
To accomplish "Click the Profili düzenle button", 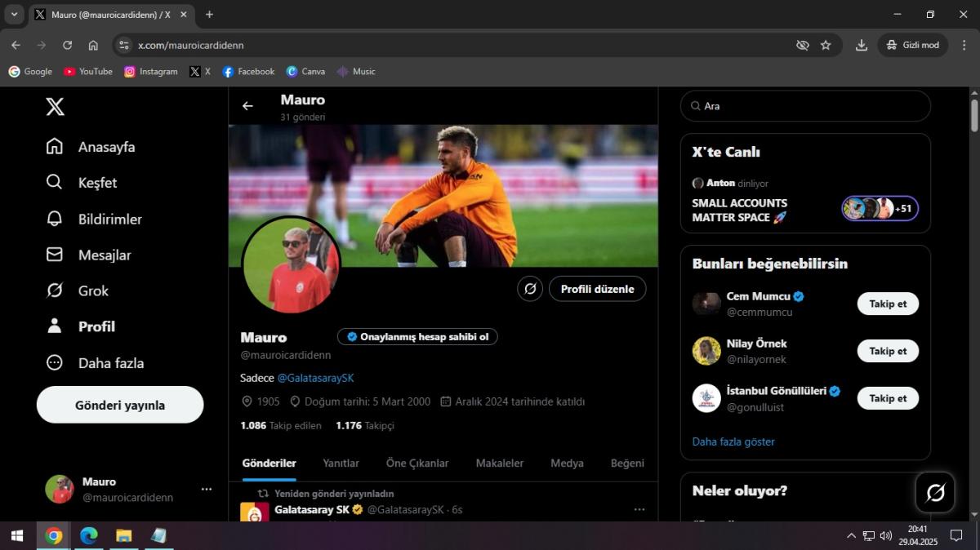I will tap(597, 289).
